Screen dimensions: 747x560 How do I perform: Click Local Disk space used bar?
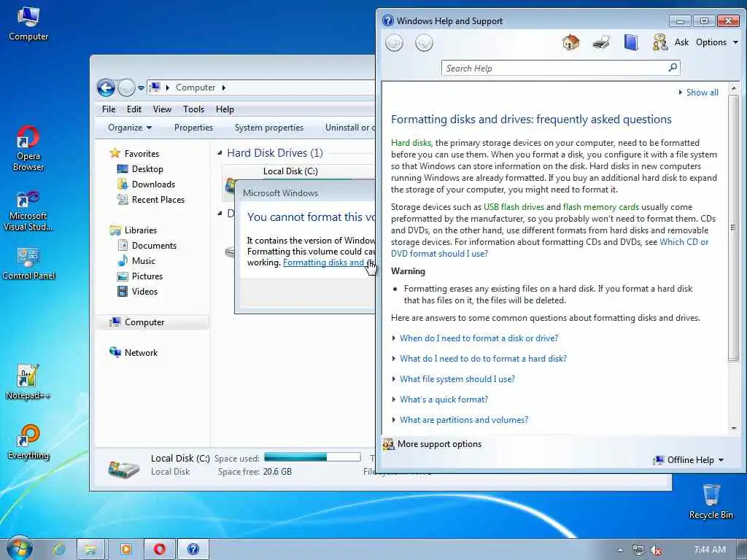[x=312, y=457]
